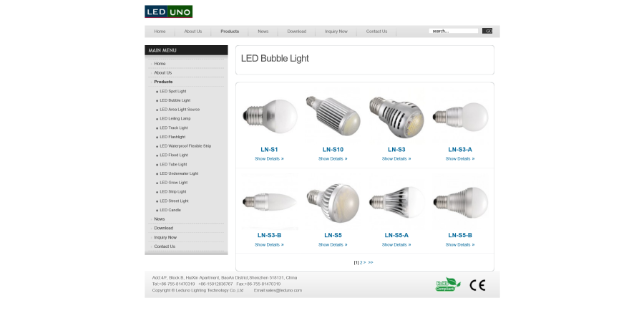The width and height of the screenshot is (644, 321).
Task: Select LED Spot Light in sidebar
Action: 173,91
